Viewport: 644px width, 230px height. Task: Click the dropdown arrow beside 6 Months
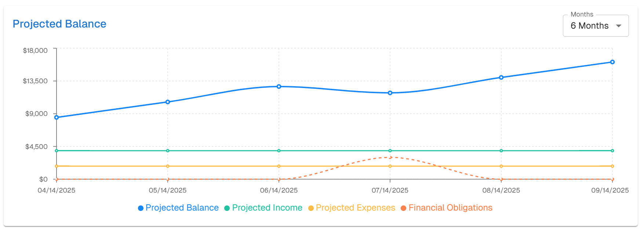click(619, 26)
